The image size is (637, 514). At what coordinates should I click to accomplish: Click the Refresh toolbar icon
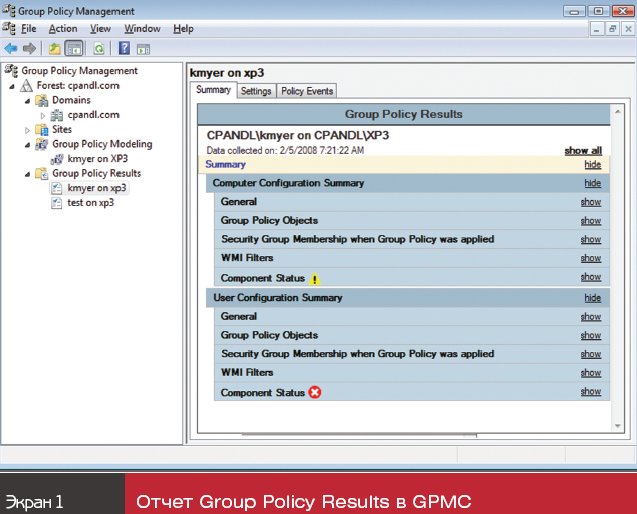(x=99, y=48)
